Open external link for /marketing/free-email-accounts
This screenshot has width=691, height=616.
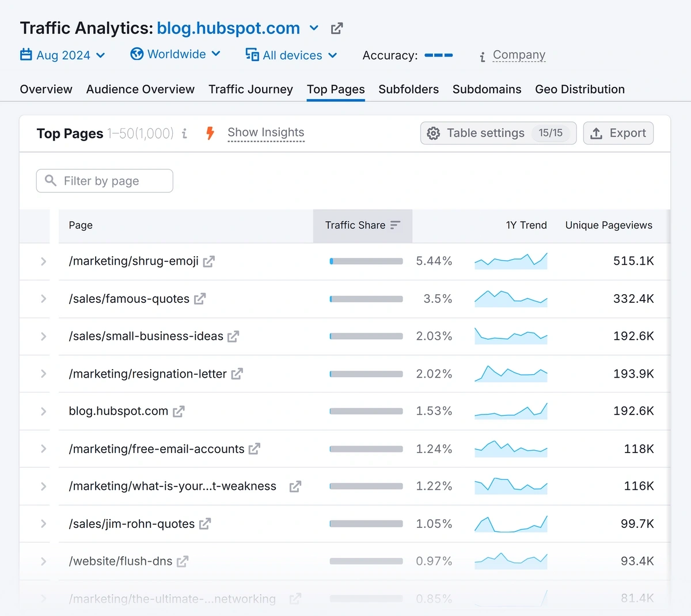pyautogui.click(x=255, y=448)
